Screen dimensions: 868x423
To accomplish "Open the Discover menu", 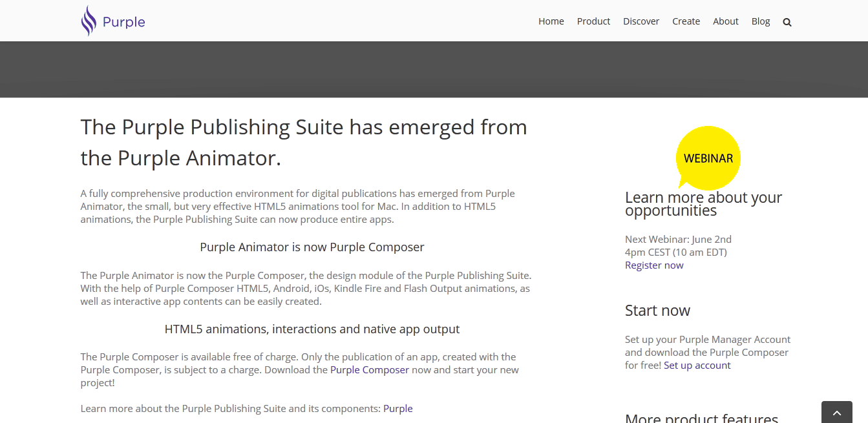I will click(x=641, y=21).
